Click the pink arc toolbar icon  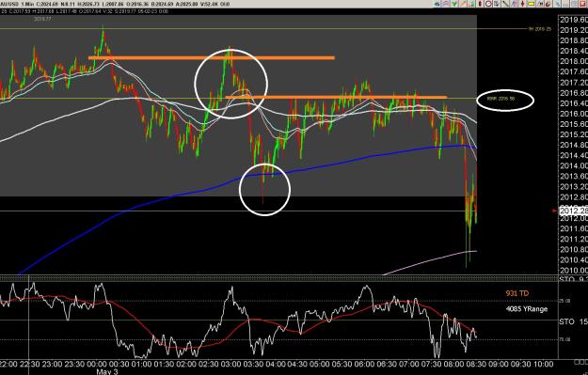[x=446, y=4]
